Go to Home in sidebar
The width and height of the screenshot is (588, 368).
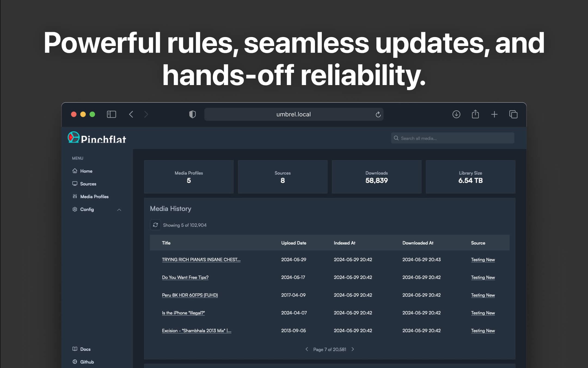86,171
